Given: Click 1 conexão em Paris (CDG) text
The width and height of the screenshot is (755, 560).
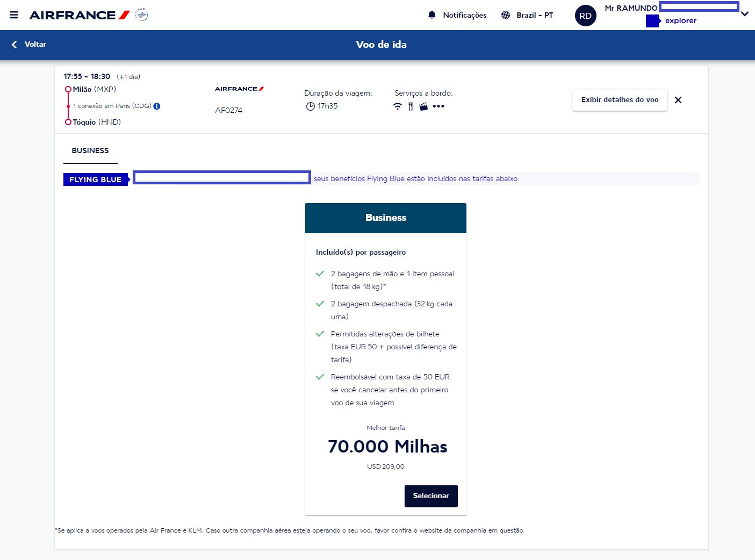Looking at the screenshot, I should coord(112,106).
